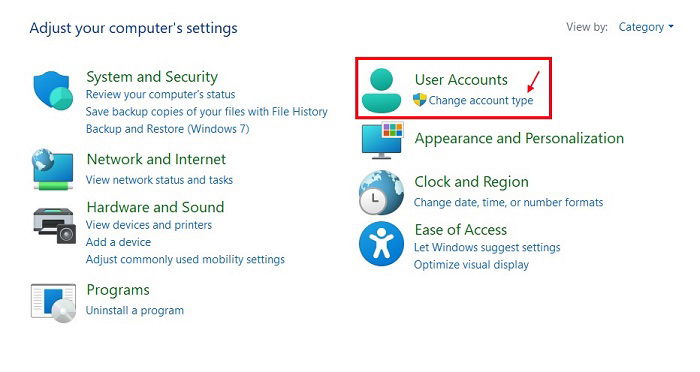Open Review your computer's status
700x372 pixels.
(x=160, y=95)
